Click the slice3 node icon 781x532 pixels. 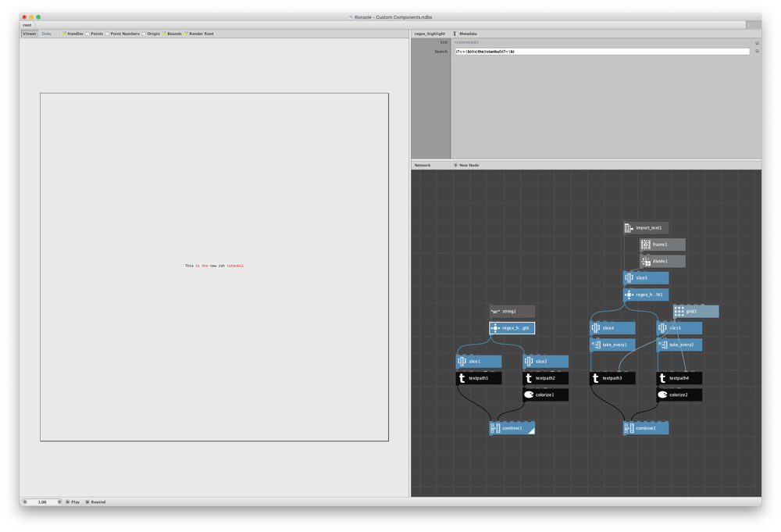pos(662,328)
